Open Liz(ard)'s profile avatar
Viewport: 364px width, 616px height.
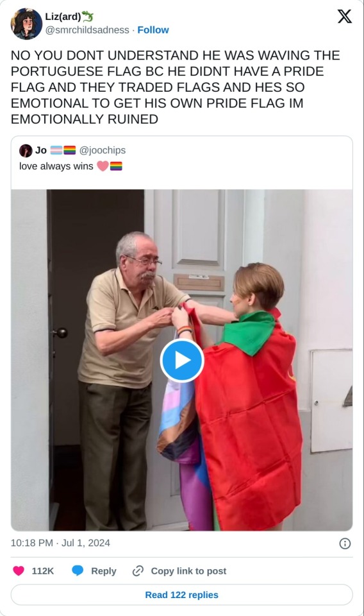[x=26, y=24]
